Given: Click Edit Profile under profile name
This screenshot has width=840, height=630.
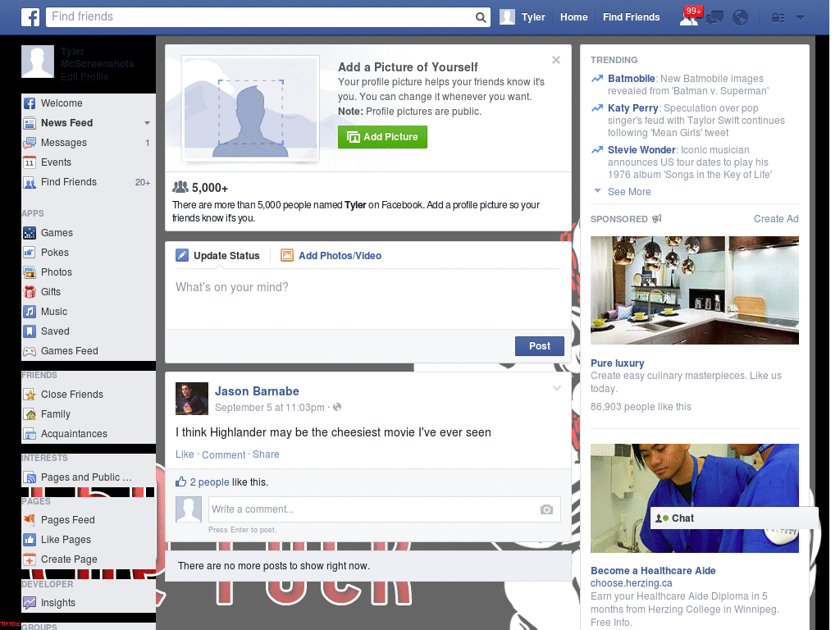Looking at the screenshot, I should click(x=84, y=77).
